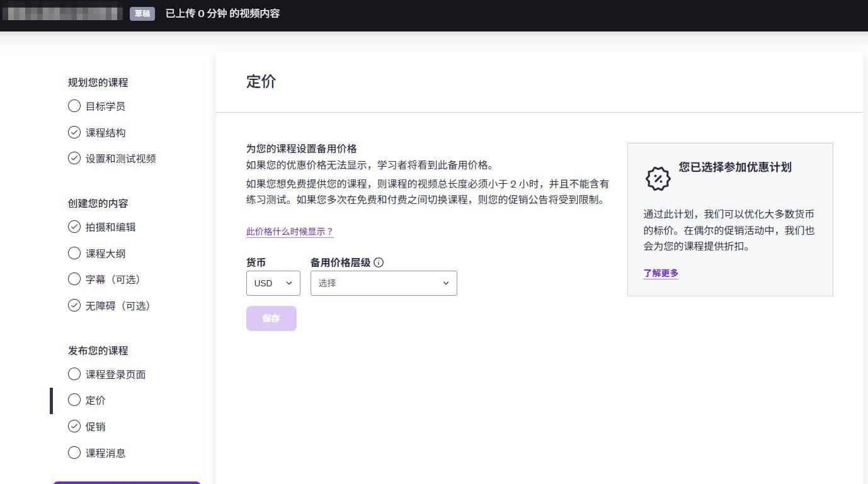Toggle the empty circle beside 字幕（可选）
The height and width of the screenshot is (484, 868).
coord(74,279)
